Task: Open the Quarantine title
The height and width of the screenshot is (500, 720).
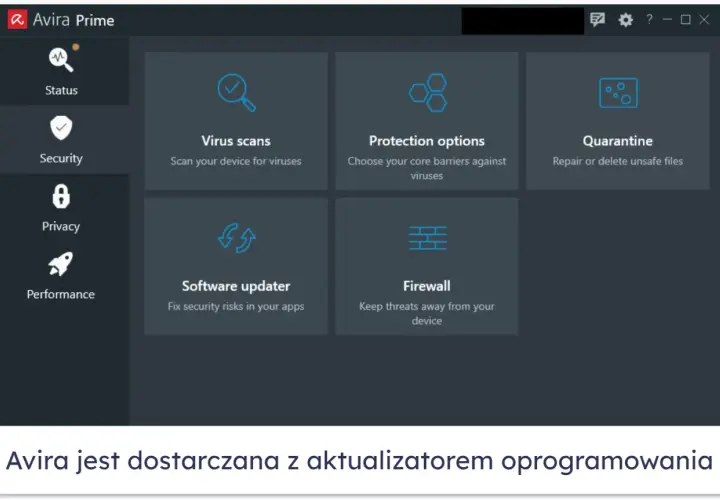Action: click(618, 141)
